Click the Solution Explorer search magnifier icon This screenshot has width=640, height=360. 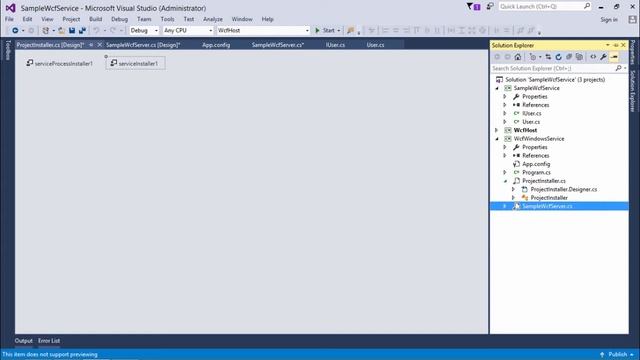point(618,69)
